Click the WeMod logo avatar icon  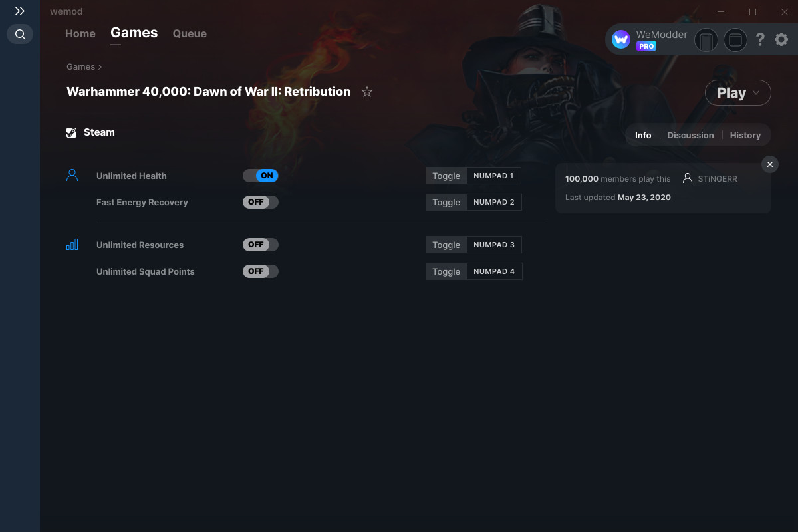pos(621,40)
